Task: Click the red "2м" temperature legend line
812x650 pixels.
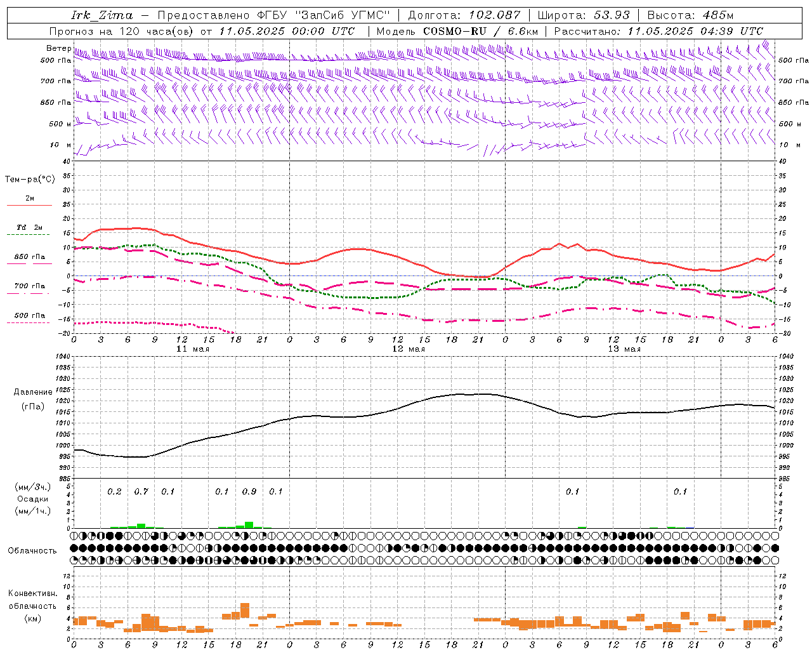Action: point(29,205)
